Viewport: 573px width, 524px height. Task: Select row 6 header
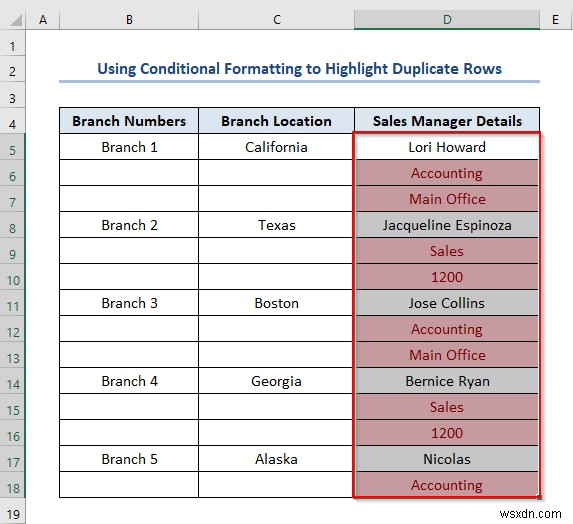tap(12, 173)
